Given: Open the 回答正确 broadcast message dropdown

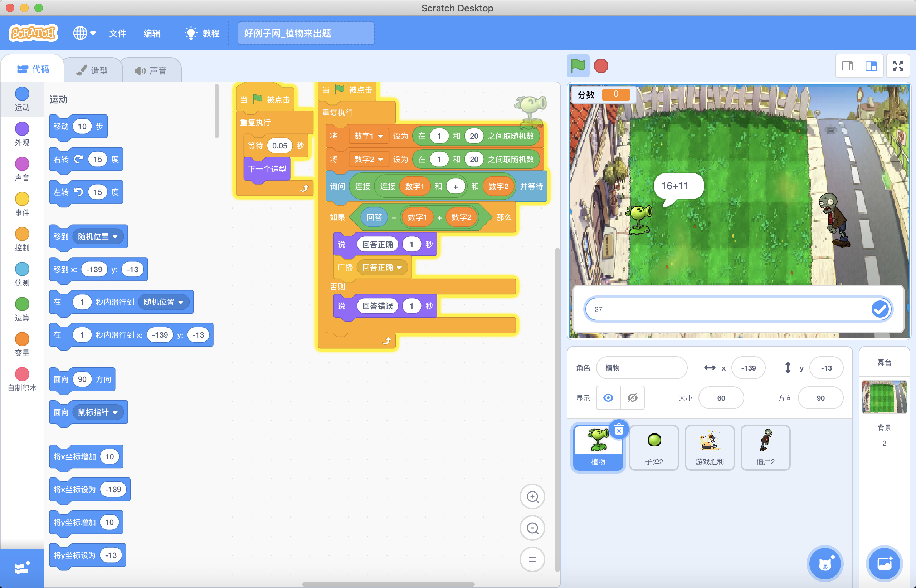Looking at the screenshot, I should click(x=382, y=268).
